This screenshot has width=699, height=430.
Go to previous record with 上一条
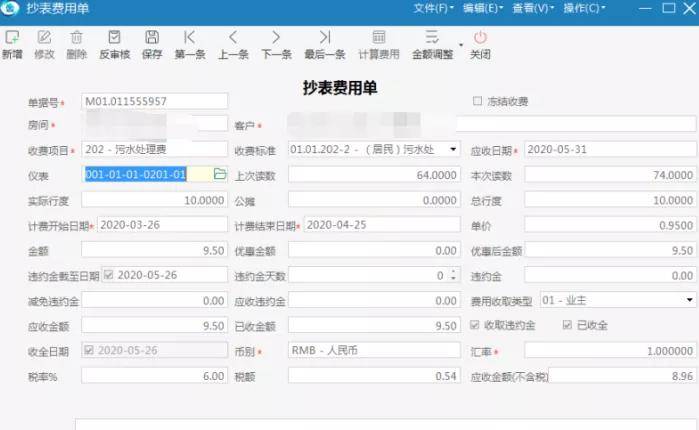[233, 37]
